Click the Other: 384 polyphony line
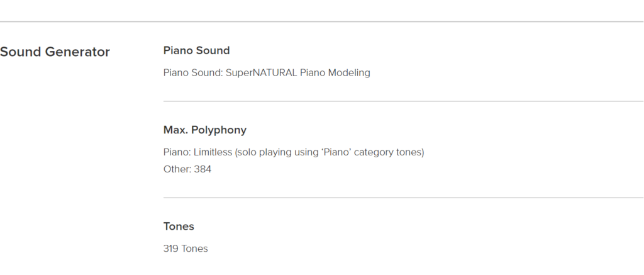Viewport: 644px width, 275px height. pyautogui.click(x=187, y=169)
